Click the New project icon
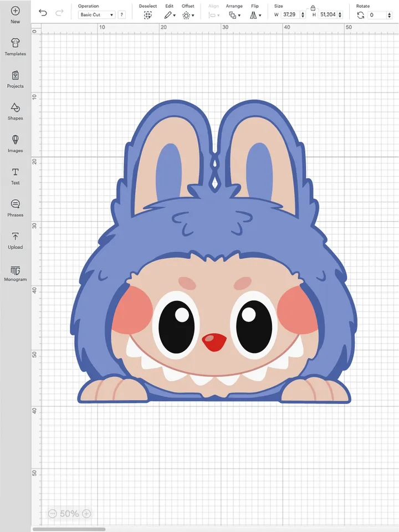This screenshot has height=532, width=399. coord(15,11)
